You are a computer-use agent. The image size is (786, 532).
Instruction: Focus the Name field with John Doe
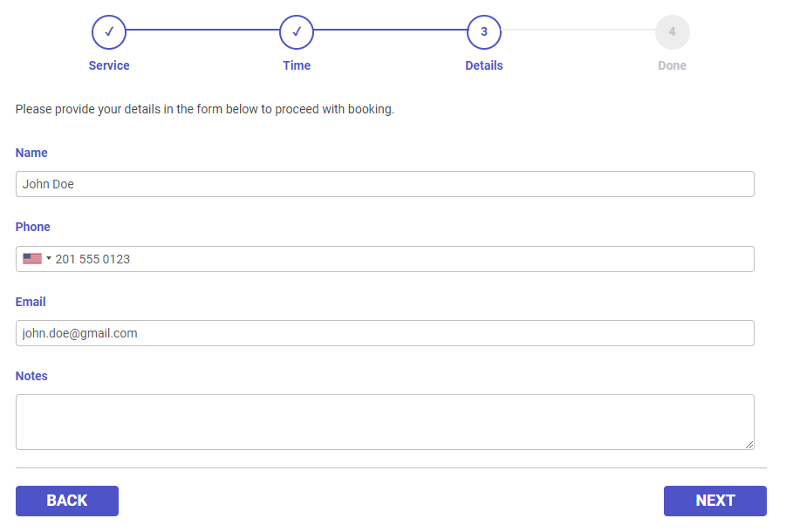(x=385, y=184)
